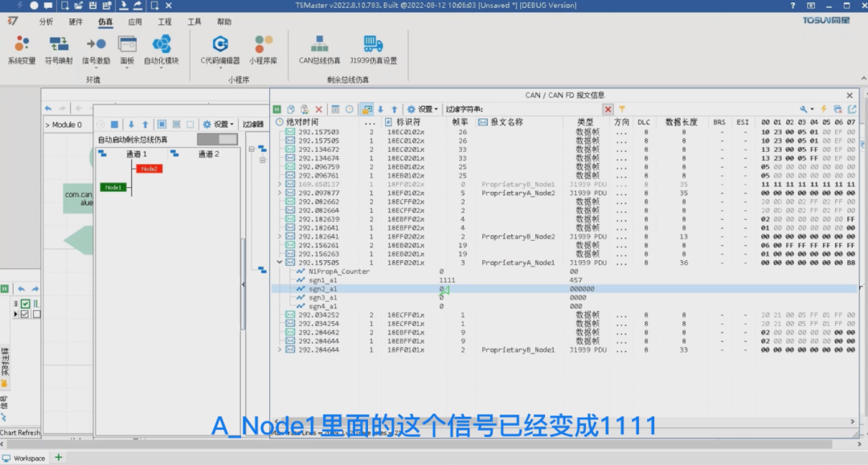Screen dimensions: 868x465
Task: Open the 设置 dropdown in simulation window
Action: 219,124
